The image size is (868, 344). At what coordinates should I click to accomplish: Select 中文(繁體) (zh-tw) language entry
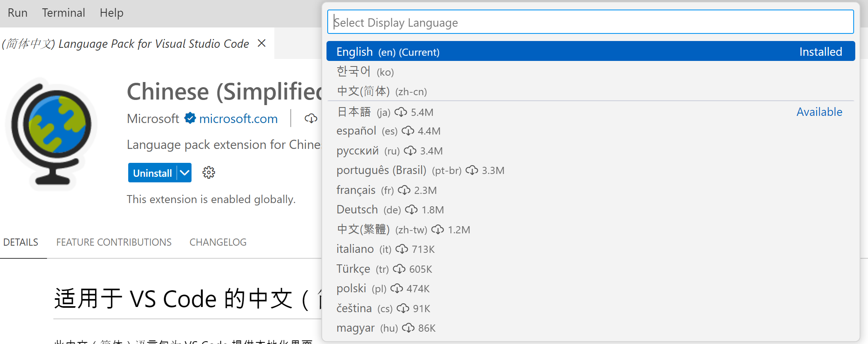[590, 230]
